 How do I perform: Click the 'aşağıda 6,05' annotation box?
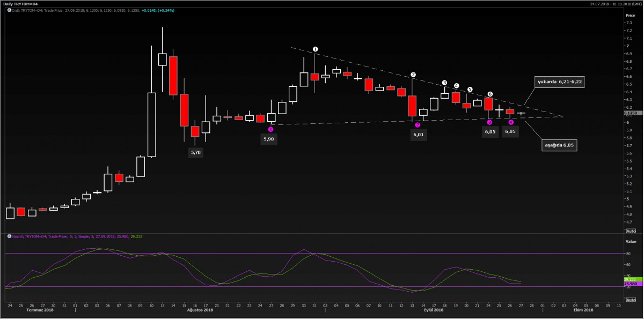558,145
